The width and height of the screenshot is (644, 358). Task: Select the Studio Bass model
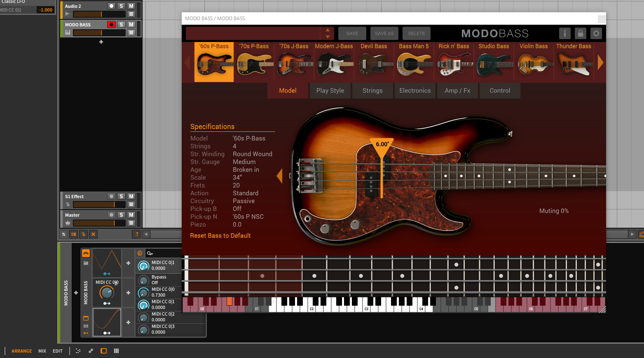[494, 62]
